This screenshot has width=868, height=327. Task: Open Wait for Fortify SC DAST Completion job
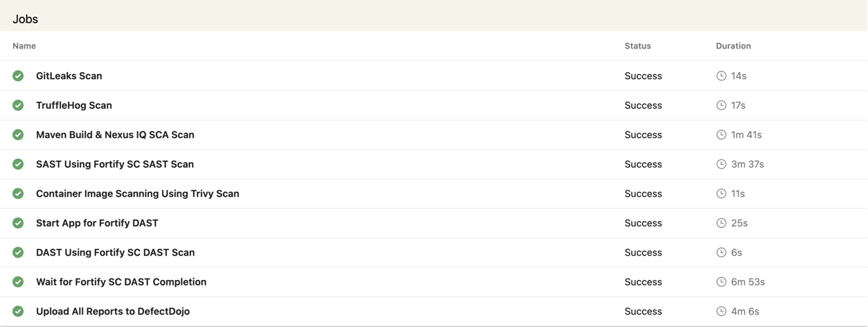tap(121, 282)
